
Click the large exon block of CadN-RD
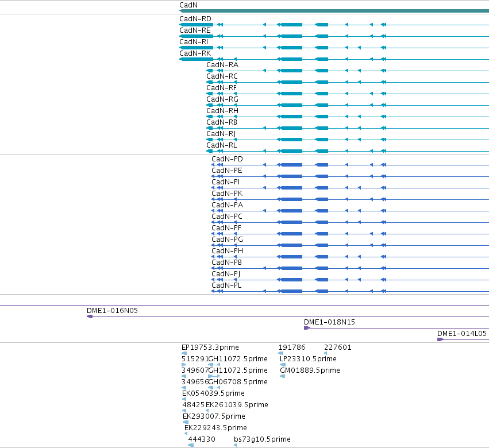291,25
